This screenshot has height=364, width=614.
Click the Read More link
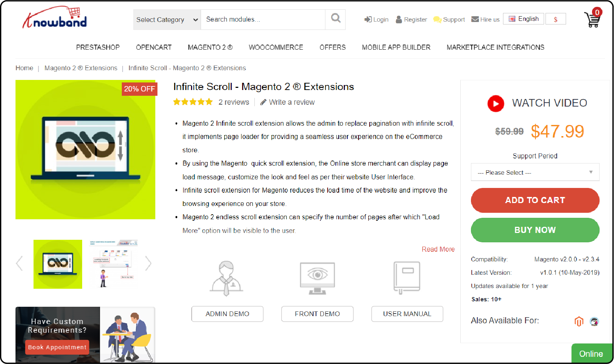(438, 249)
